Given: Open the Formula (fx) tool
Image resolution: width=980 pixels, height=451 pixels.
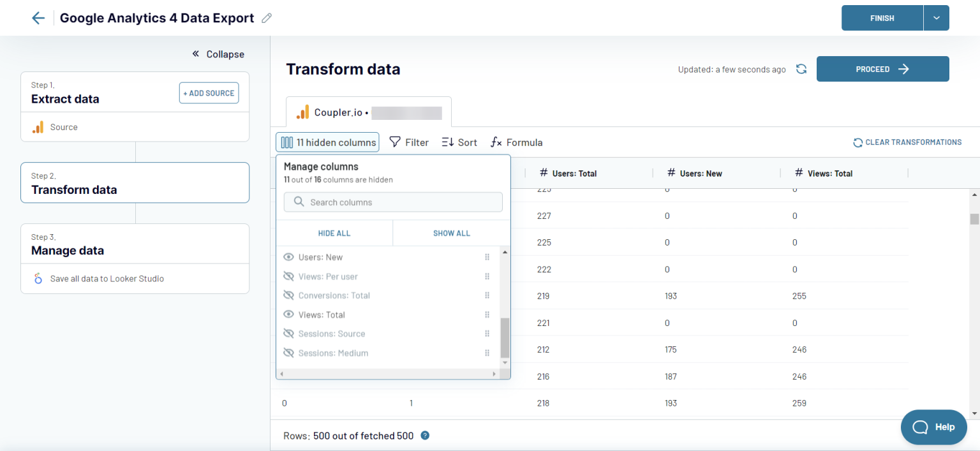Looking at the screenshot, I should click(516, 142).
